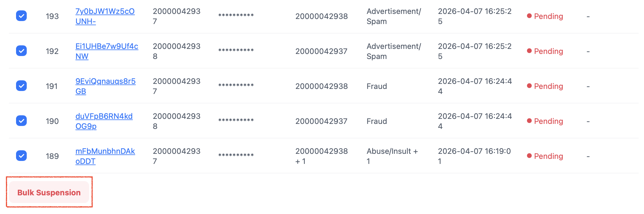Click the Pending status in row 189
Screen dimensions: 644x214
tap(548, 156)
